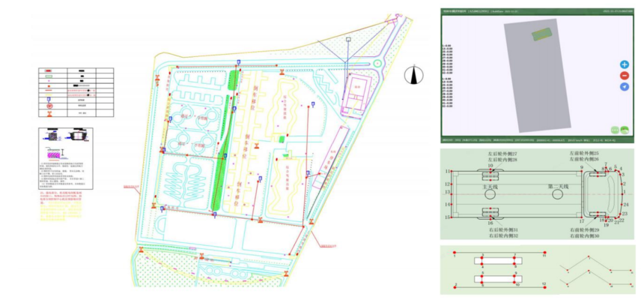
Task: Select the green vehicle outline on gray area
Action: [542, 35]
